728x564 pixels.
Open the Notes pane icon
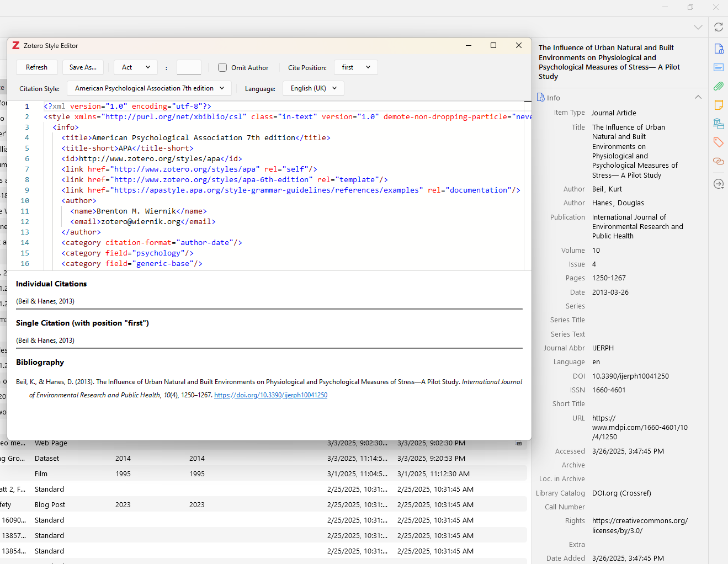[718, 105]
